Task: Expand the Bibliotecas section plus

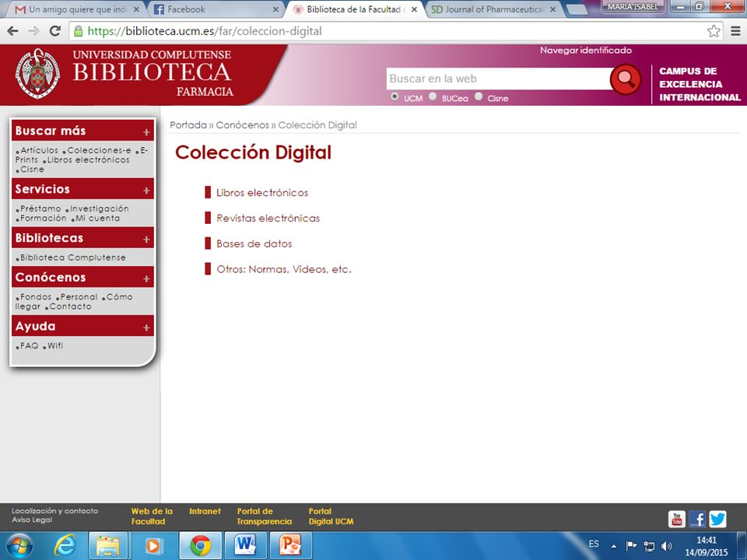Action: (146, 240)
